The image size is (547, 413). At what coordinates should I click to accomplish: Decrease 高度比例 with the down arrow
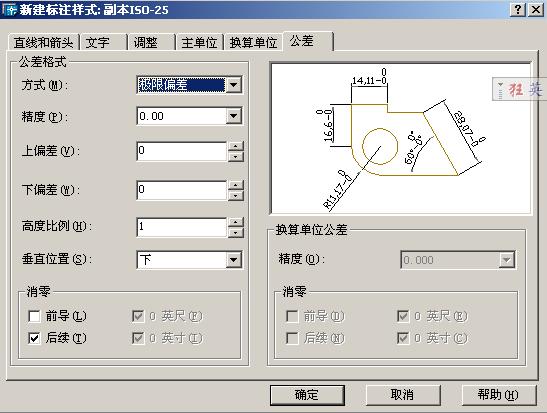click(236, 232)
